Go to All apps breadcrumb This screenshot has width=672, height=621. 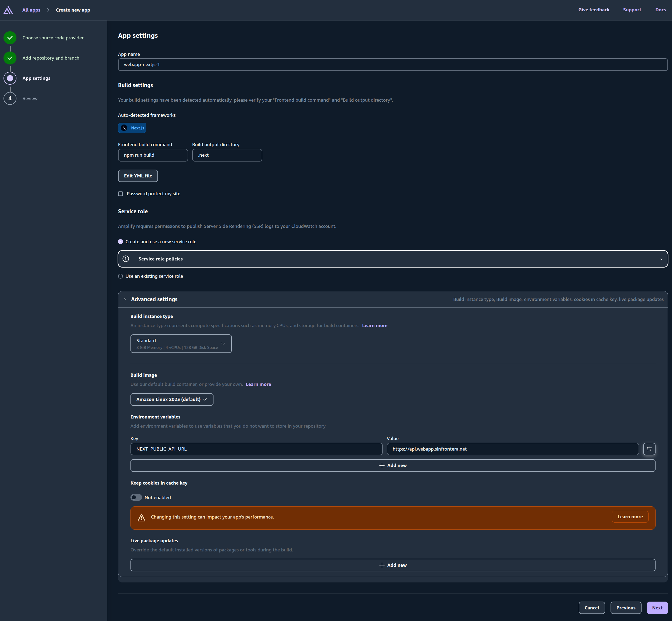31,10
